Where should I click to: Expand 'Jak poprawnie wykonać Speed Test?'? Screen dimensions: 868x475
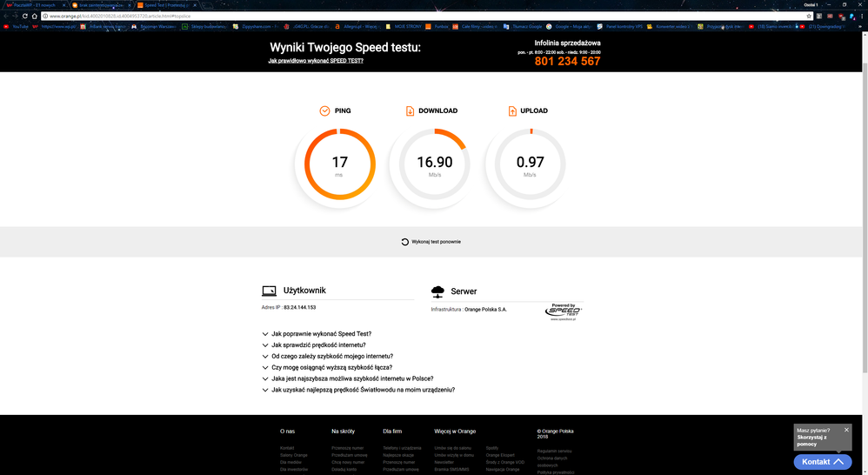pyautogui.click(x=321, y=334)
